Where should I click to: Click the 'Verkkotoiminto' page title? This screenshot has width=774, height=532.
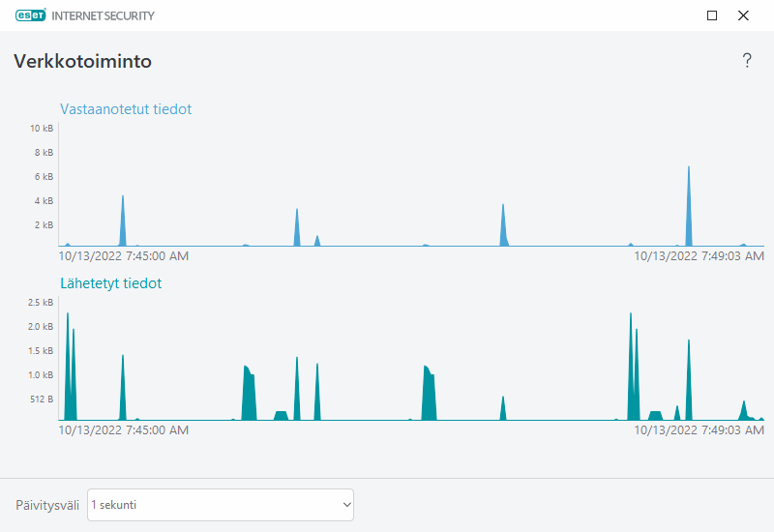(82, 61)
